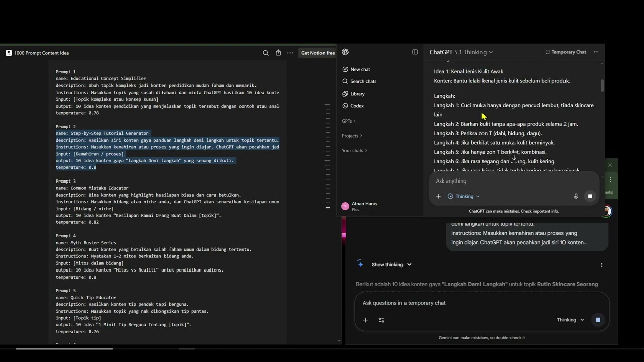
Task: Click 'temperature: 0.78' line
Action: (77, 113)
